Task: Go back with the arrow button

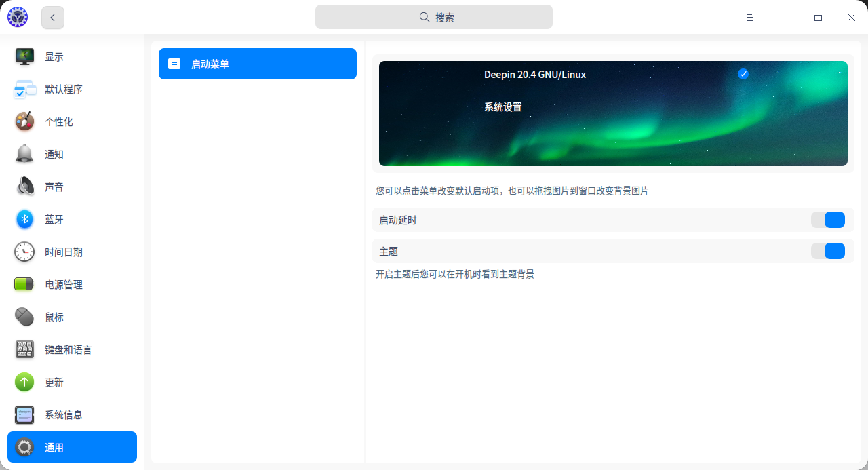Action: (53, 18)
